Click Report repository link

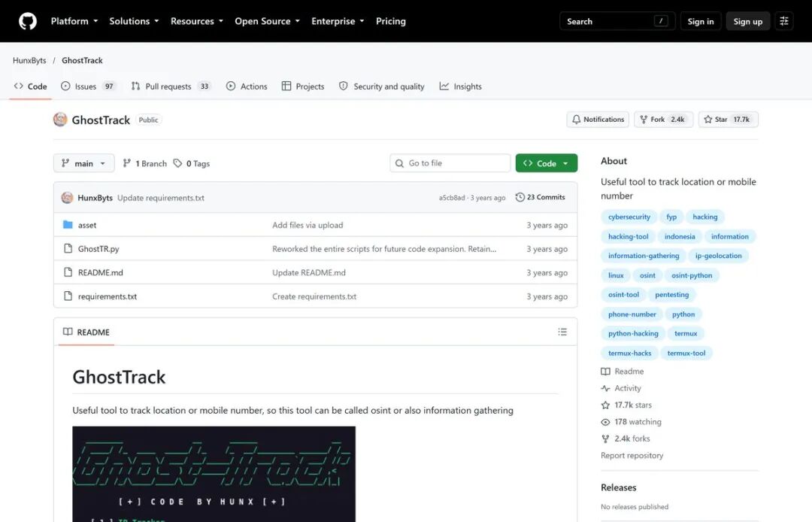point(632,456)
